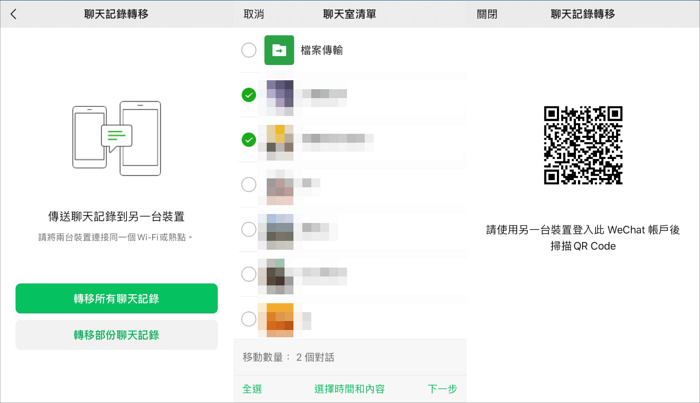Click the back arrow icon
Image resolution: width=700 pixels, height=403 pixels.
(13, 15)
